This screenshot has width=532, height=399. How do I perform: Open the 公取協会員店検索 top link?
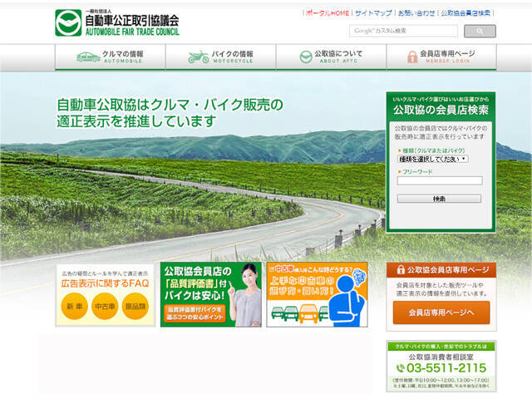(465, 13)
